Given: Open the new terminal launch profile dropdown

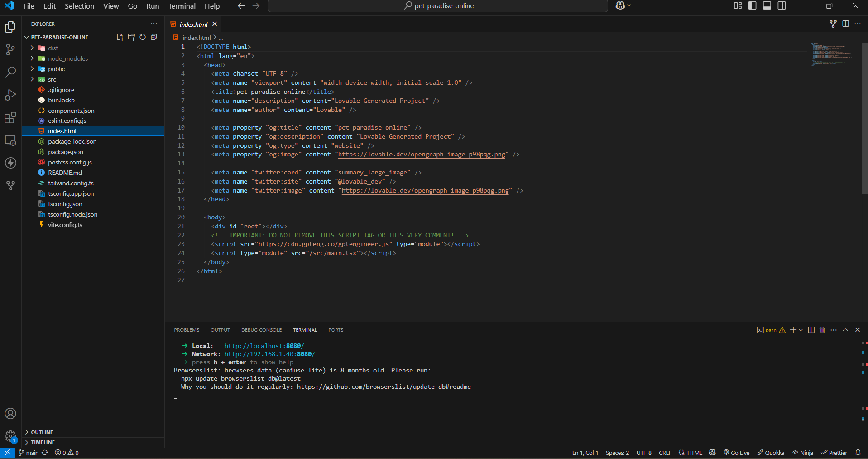Looking at the screenshot, I should coord(801,330).
